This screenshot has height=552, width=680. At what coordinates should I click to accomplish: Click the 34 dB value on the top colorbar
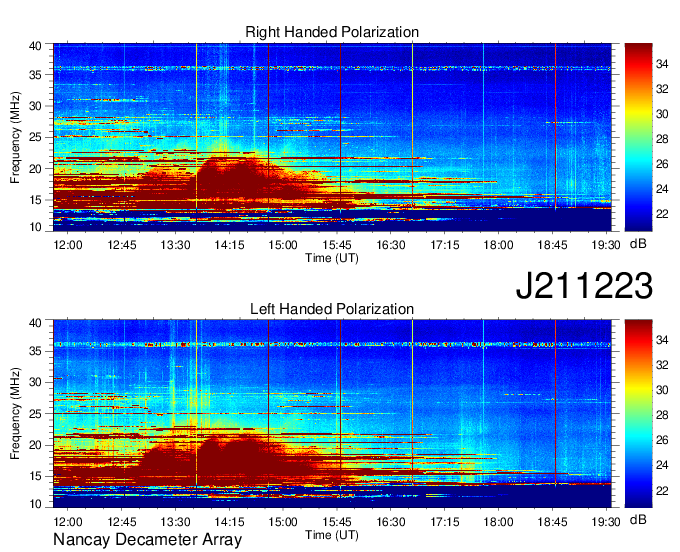[x=662, y=64]
